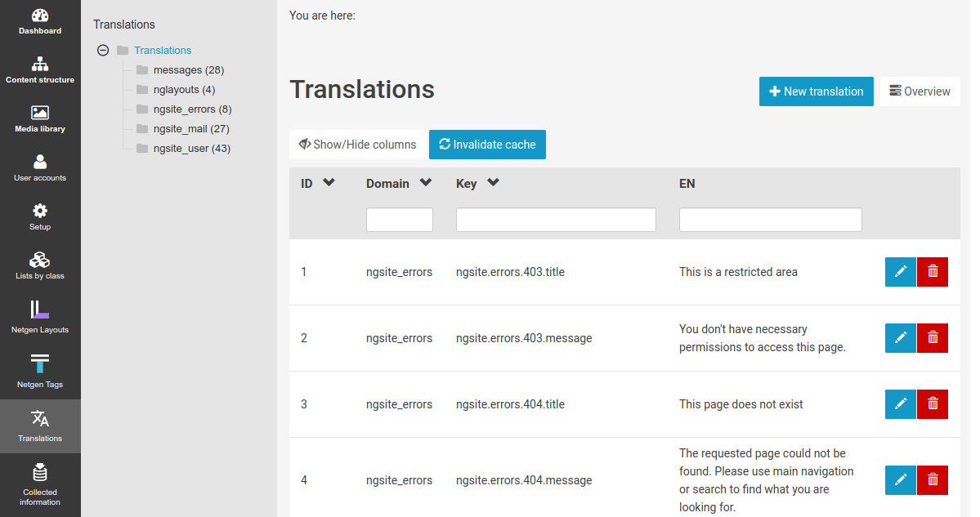Click the New translation button

816,91
